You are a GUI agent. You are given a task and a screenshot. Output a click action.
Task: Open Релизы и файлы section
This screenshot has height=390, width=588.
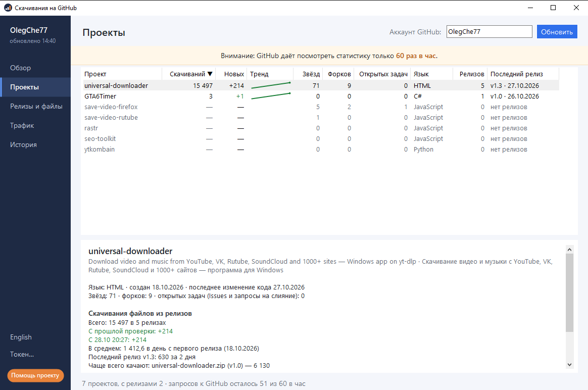pos(35,107)
